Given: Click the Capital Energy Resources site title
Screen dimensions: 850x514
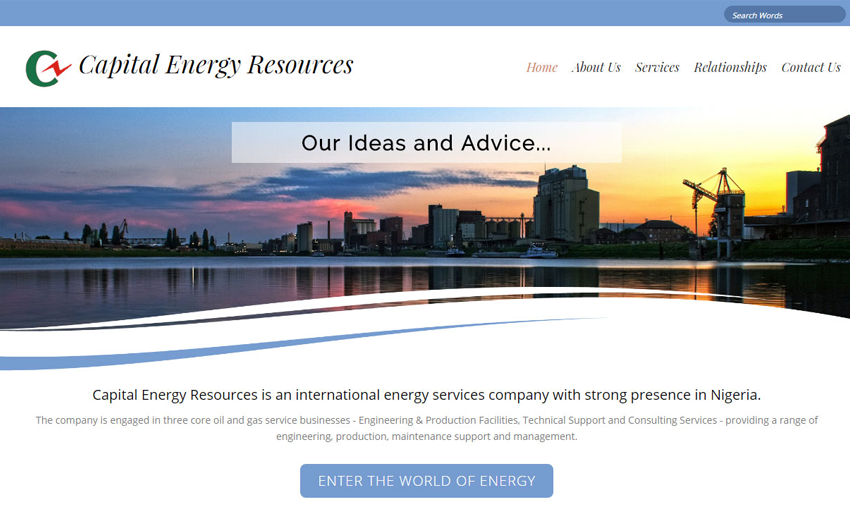Looking at the screenshot, I should tap(215, 65).
